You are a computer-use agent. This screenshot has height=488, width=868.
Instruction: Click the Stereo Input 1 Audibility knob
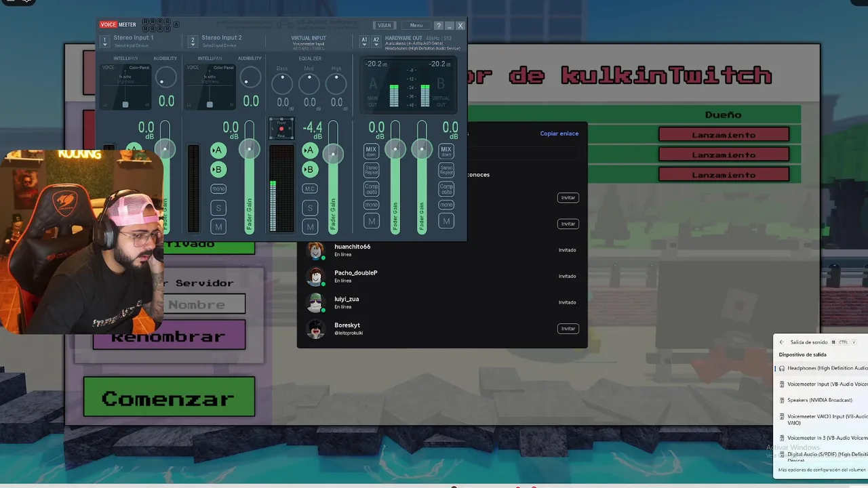click(x=165, y=78)
